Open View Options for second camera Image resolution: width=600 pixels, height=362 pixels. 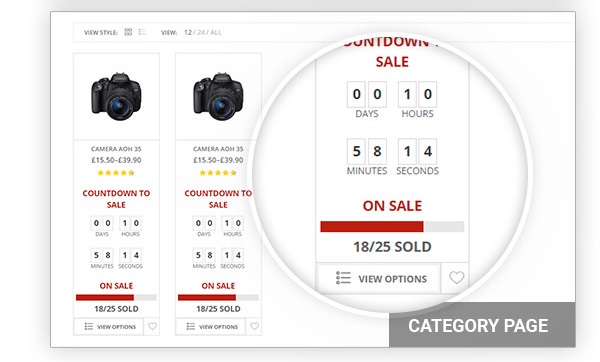pyautogui.click(x=210, y=327)
